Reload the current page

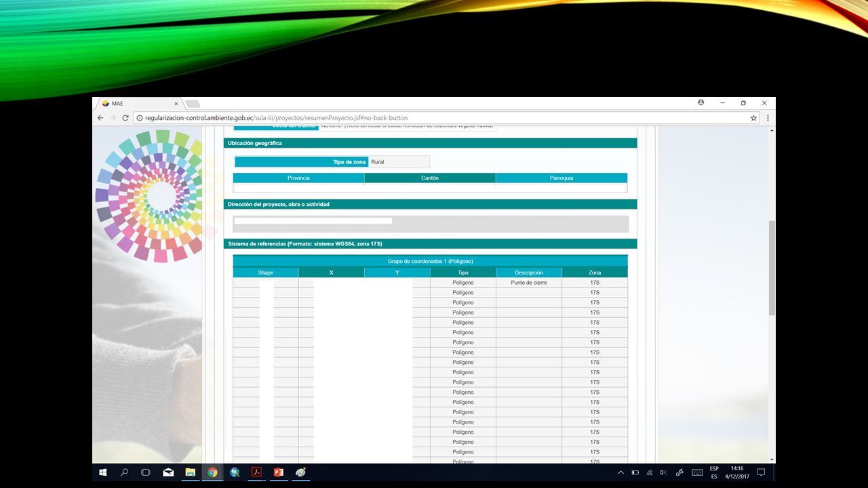125,118
